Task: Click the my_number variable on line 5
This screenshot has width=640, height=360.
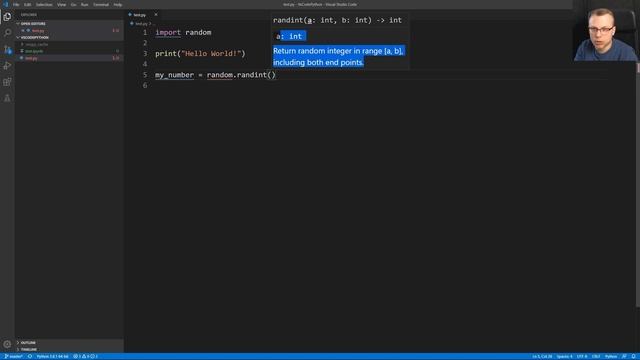Action: [174, 75]
